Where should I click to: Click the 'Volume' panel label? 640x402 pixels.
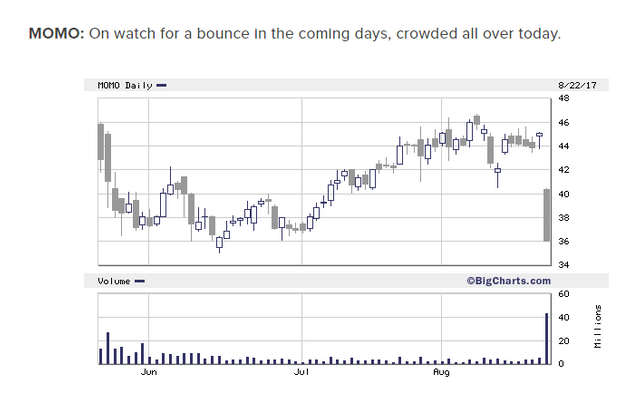click(x=114, y=281)
